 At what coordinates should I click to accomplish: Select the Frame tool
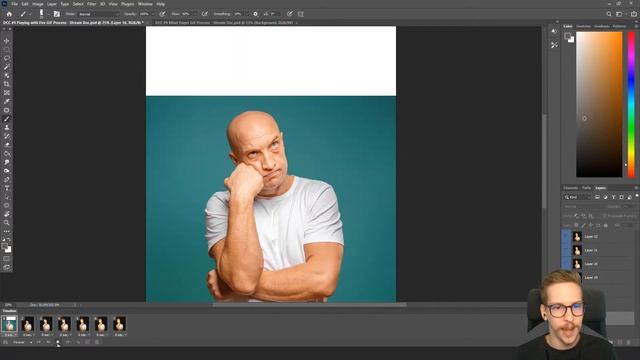coord(7,93)
